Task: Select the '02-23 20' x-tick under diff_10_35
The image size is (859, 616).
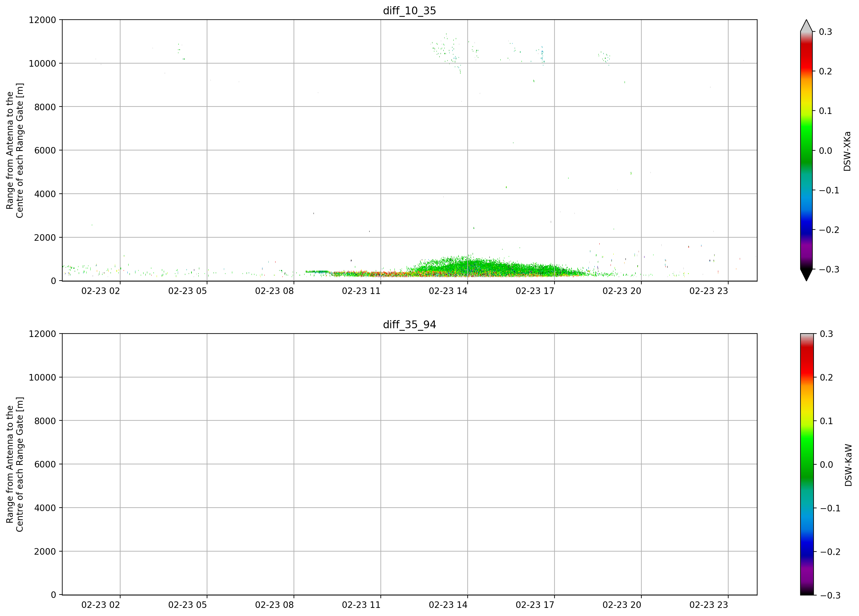Action: point(622,291)
